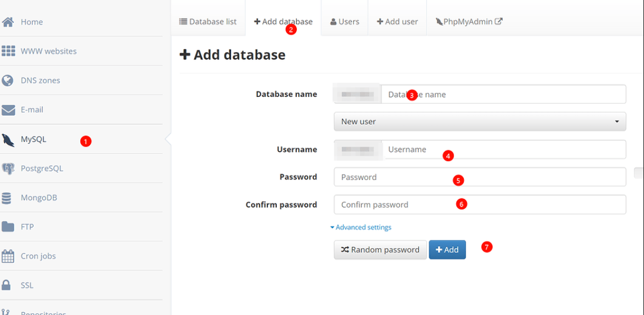
Task: Go to the Add user tab
Action: [x=397, y=22]
